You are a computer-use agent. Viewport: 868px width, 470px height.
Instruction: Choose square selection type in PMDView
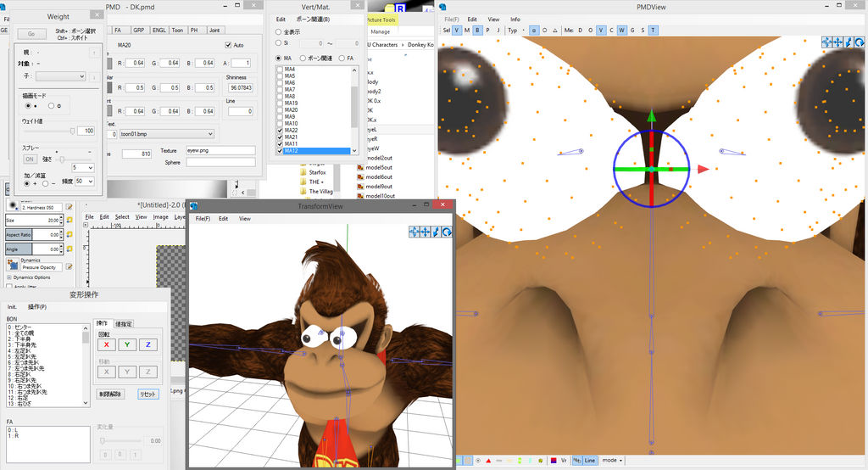[x=534, y=31]
